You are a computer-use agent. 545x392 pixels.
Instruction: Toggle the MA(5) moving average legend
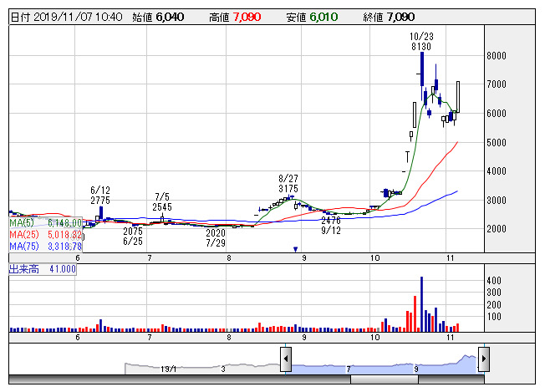coord(45,223)
